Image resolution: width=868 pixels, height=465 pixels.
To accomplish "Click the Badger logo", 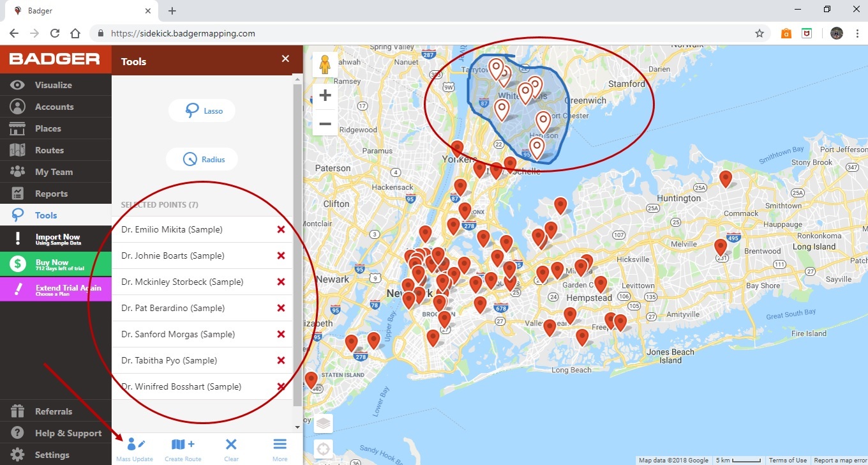I will tap(55, 59).
